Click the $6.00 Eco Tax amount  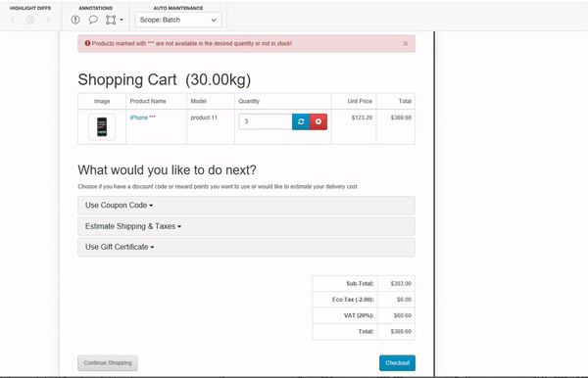tap(404, 300)
